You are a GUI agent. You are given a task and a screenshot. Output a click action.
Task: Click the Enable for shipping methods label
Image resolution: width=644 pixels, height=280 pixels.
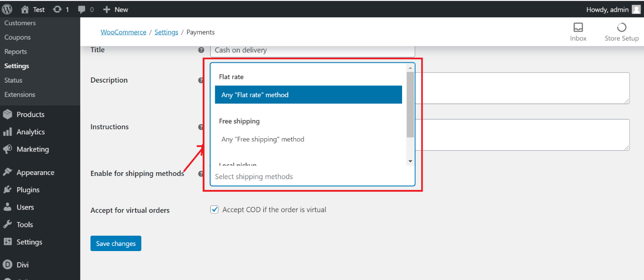[137, 174]
